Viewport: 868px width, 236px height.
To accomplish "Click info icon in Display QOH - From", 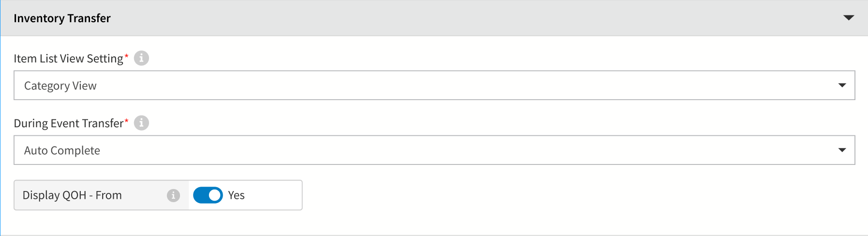I will click(x=173, y=195).
